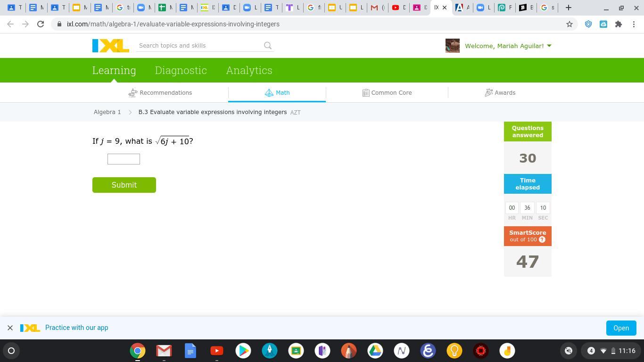Launch Gmail from the shelf
Viewport: 644px width, 362px height.
point(164,351)
